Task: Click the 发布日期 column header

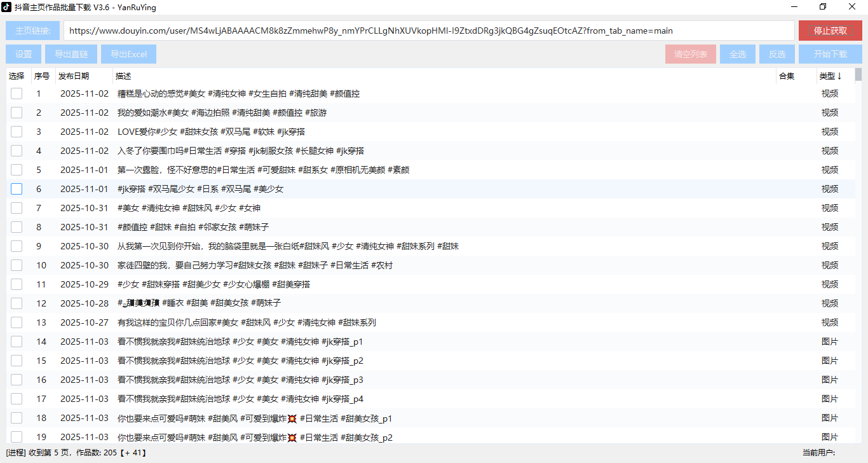Action: point(72,76)
